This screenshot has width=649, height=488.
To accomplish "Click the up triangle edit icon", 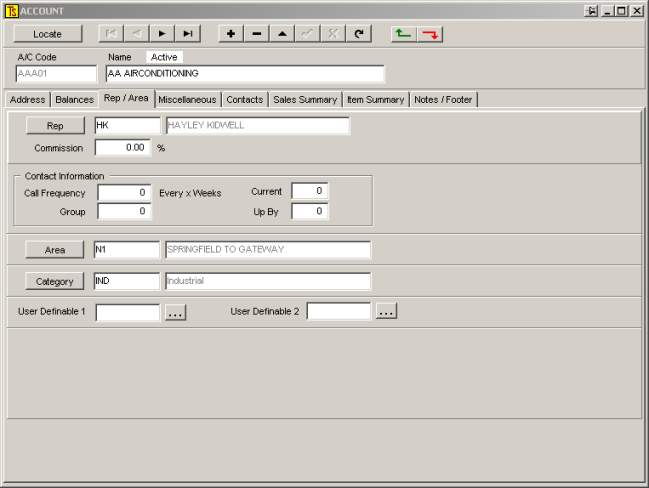I will 282,34.
